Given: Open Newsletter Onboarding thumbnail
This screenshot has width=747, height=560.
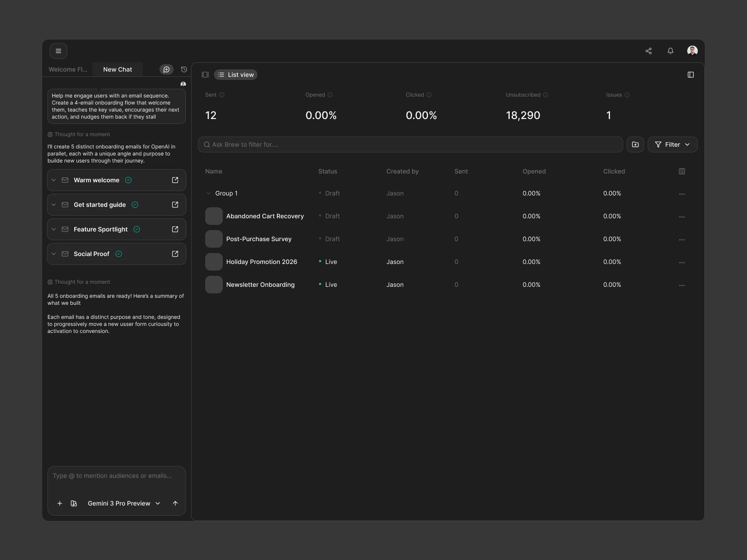Looking at the screenshot, I should tap(214, 285).
